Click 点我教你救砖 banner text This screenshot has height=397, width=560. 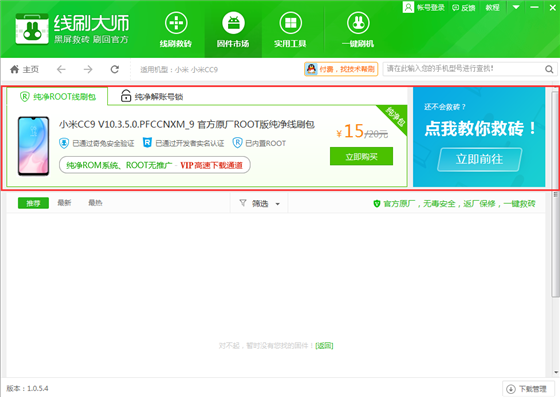coord(480,129)
